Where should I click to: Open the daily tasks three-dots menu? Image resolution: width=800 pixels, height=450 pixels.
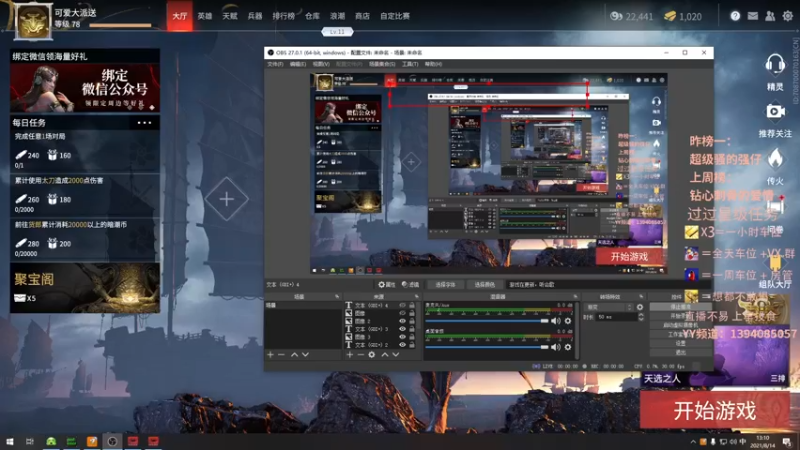coord(144,123)
